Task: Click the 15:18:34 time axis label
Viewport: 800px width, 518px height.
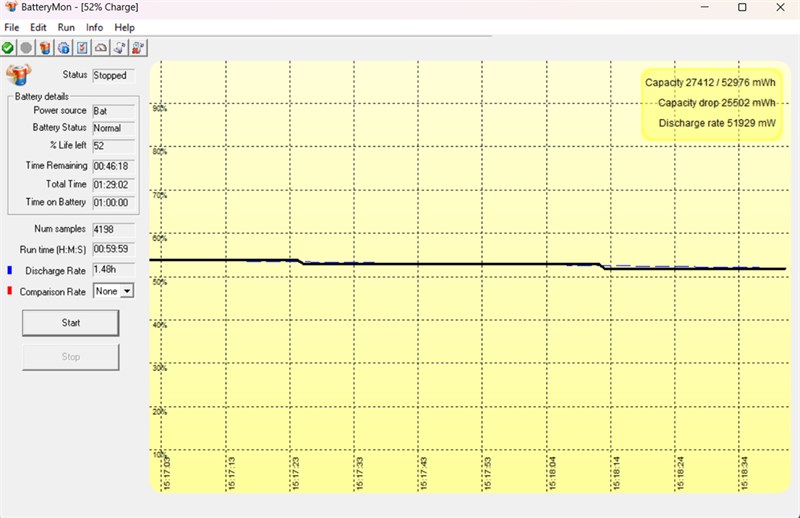Action: (x=744, y=474)
